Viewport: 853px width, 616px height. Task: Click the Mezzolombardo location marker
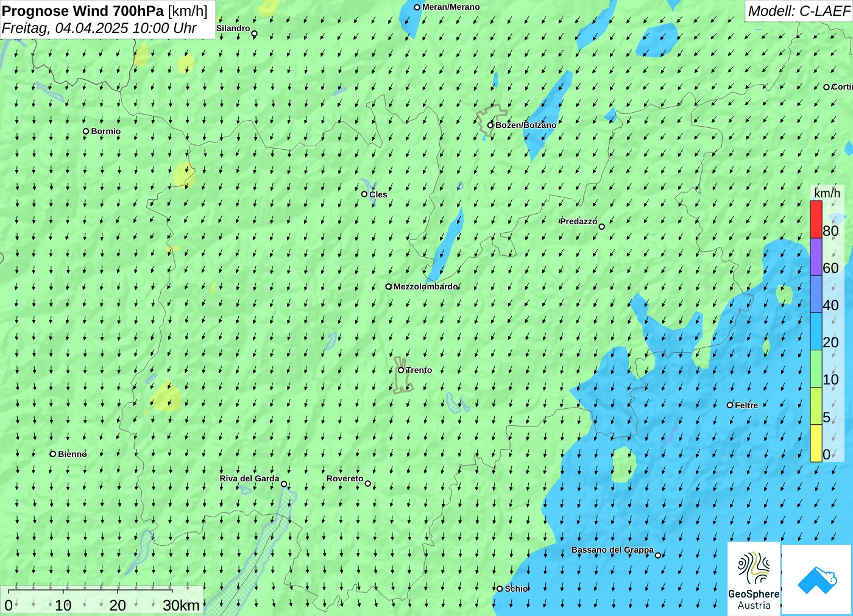(x=388, y=286)
